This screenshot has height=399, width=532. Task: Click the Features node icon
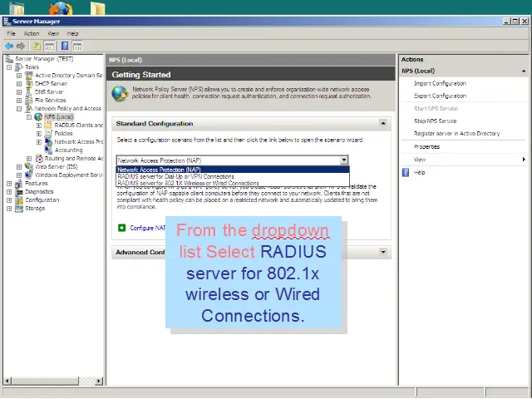[19, 184]
